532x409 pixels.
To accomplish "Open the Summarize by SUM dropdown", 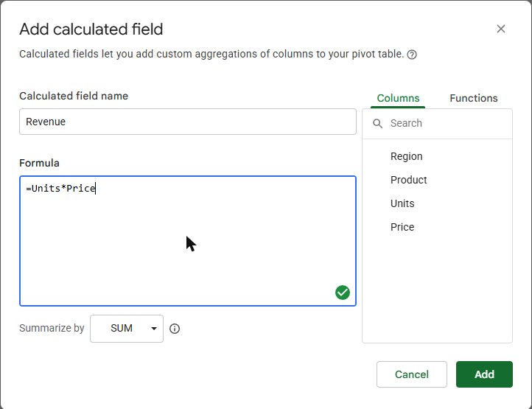I will click(127, 329).
